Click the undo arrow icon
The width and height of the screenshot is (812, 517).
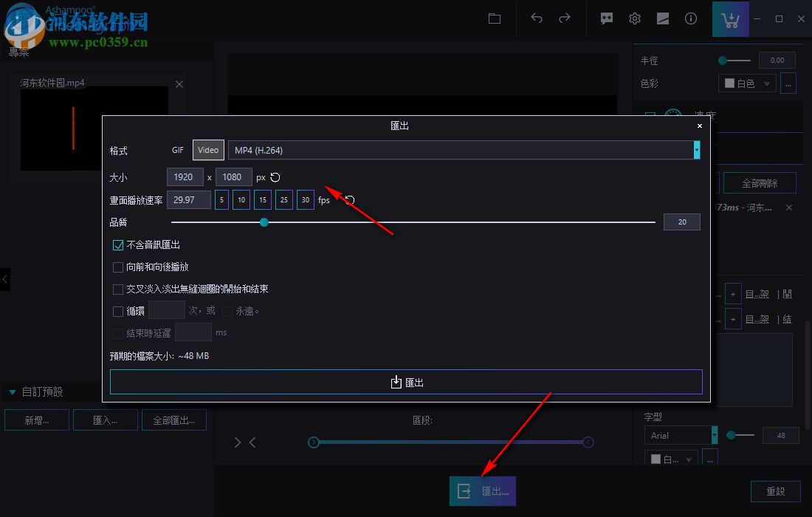point(537,18)
